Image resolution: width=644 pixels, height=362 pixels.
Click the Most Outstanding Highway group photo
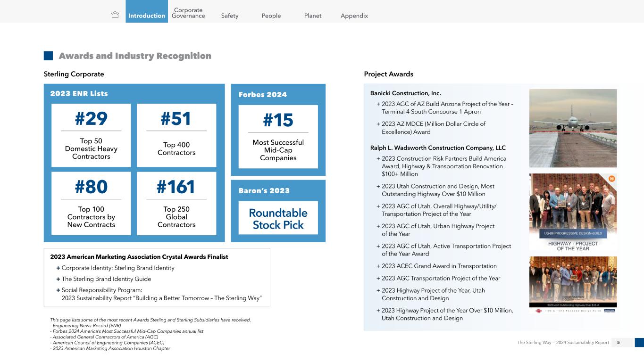pyautogui.click(x=573, y=285)
